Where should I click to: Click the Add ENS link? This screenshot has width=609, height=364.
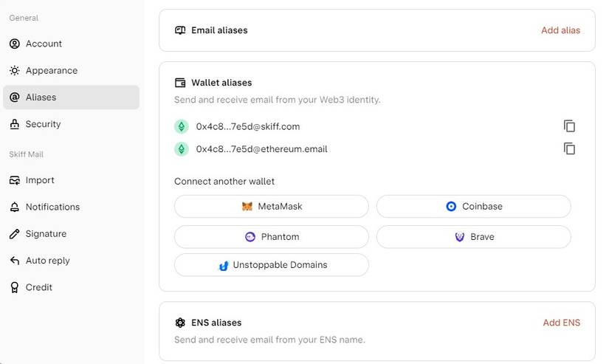click(x=561, y=323)
